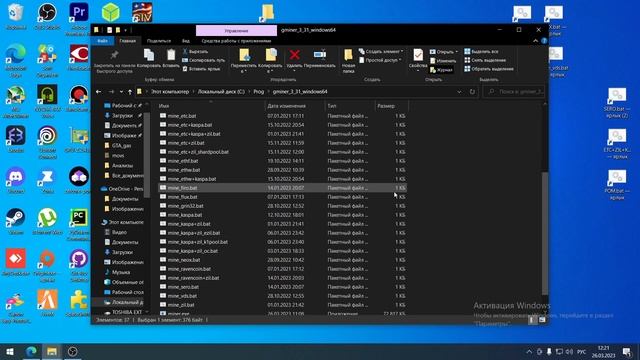Open the address bar history dropdown chevron
This screenshot has width=640, height=360.
[460, 92]
